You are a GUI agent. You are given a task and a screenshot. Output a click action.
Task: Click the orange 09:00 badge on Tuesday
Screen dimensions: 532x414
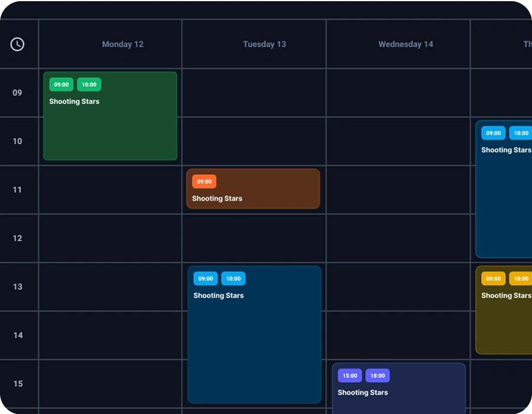click(205, 181)
